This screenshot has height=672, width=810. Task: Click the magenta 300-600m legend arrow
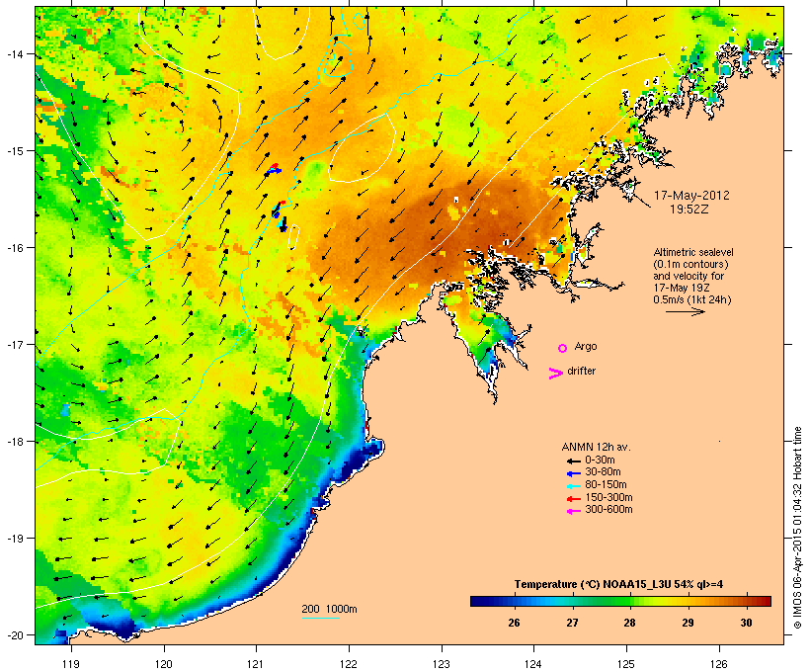point(573,511)
